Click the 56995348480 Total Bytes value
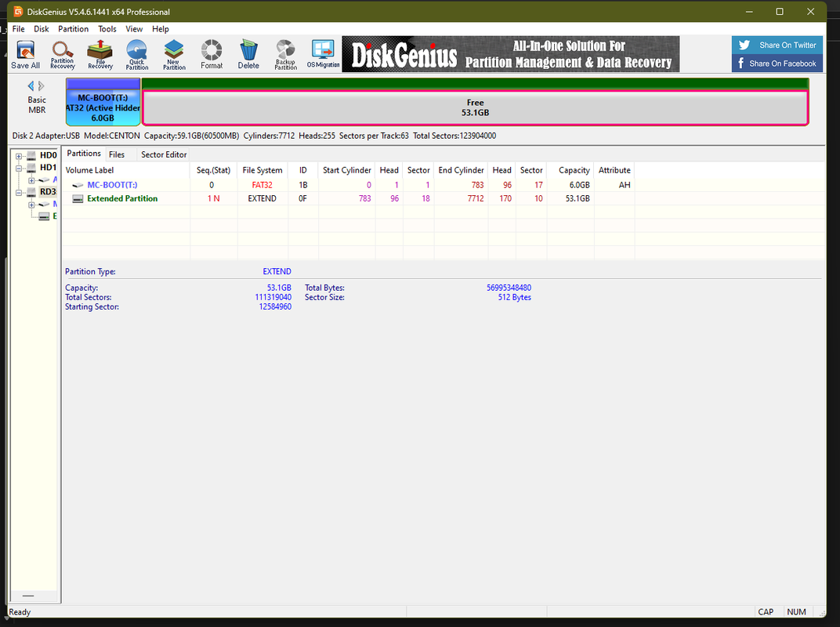 coord(509,288)
